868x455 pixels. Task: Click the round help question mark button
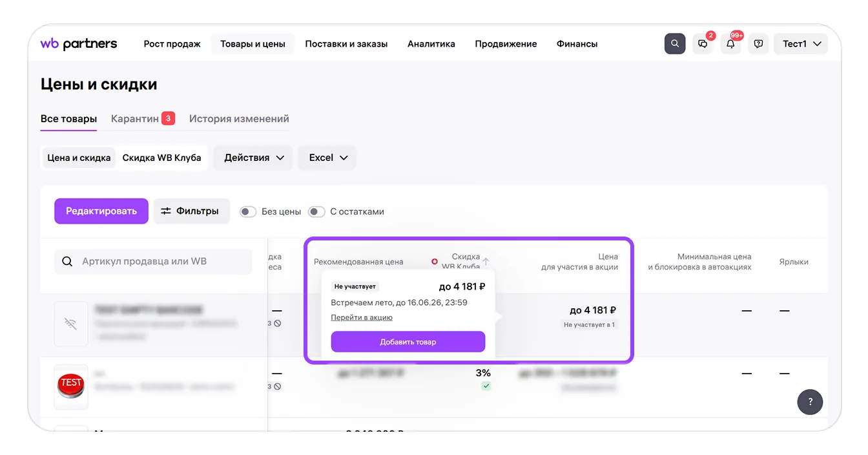coord(811,402)
